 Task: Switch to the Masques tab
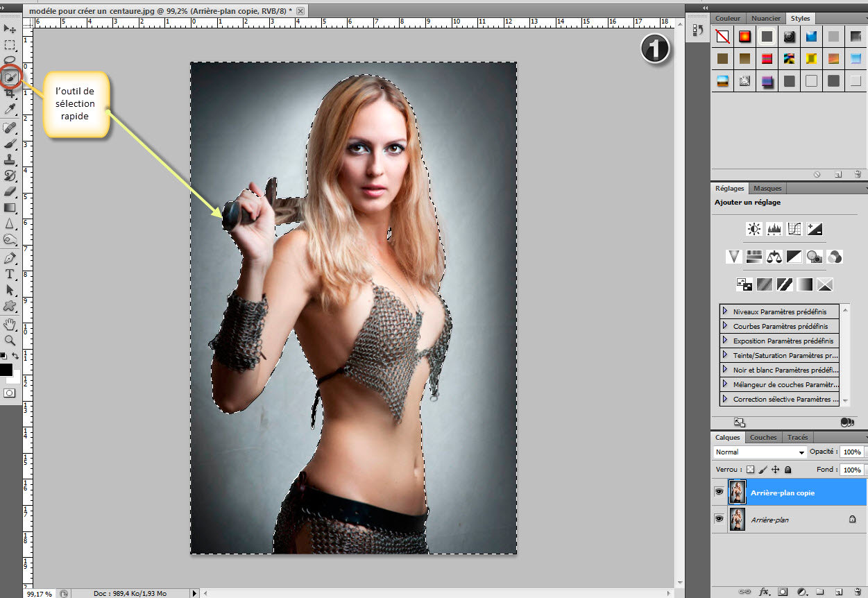click(767, 188)
